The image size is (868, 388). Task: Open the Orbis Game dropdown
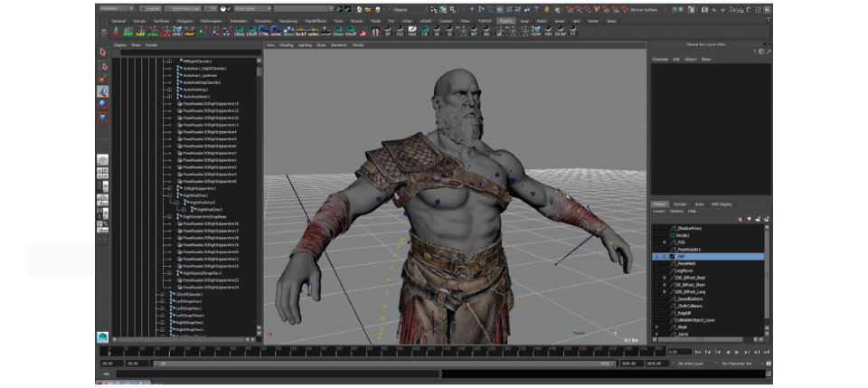(252, 9)
